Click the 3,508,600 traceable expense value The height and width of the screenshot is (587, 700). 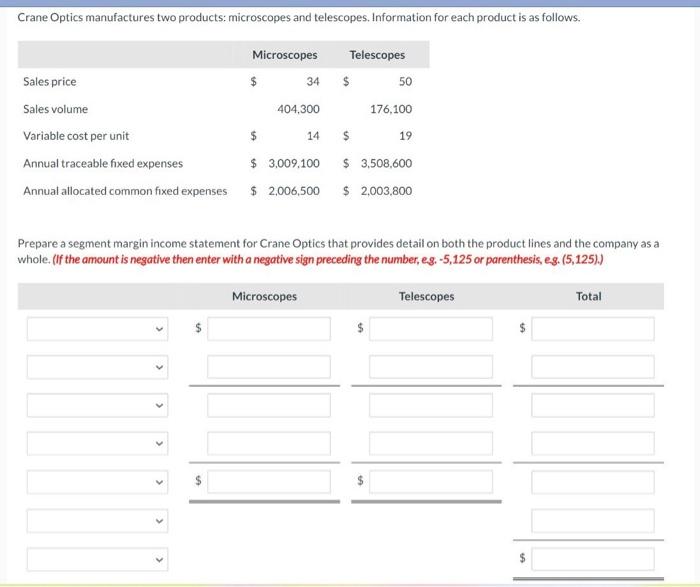pos(386,163)
